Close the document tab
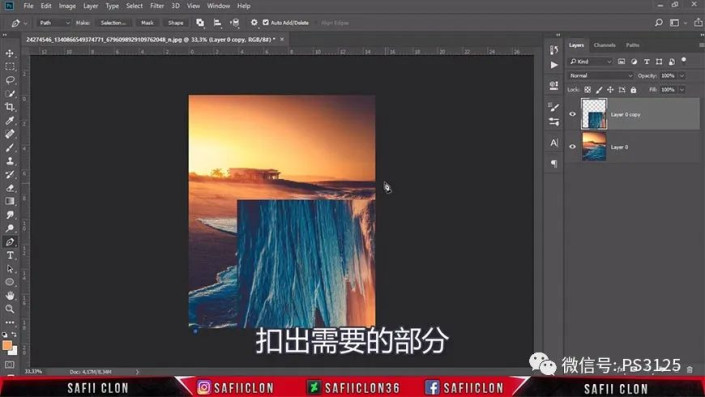705x397 pixels. tap(282, 40)
